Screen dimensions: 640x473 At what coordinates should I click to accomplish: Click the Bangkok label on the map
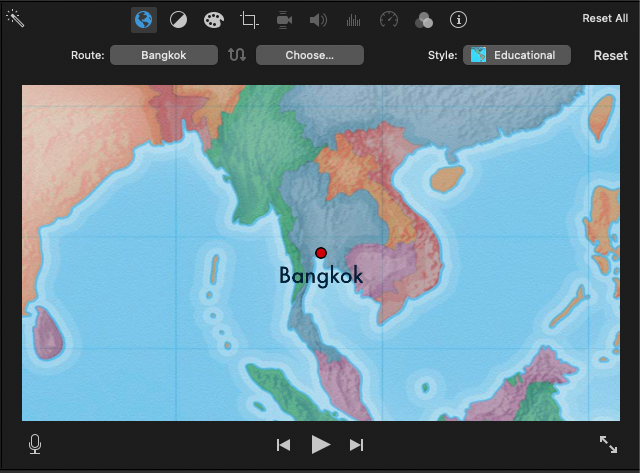(321, 276)
